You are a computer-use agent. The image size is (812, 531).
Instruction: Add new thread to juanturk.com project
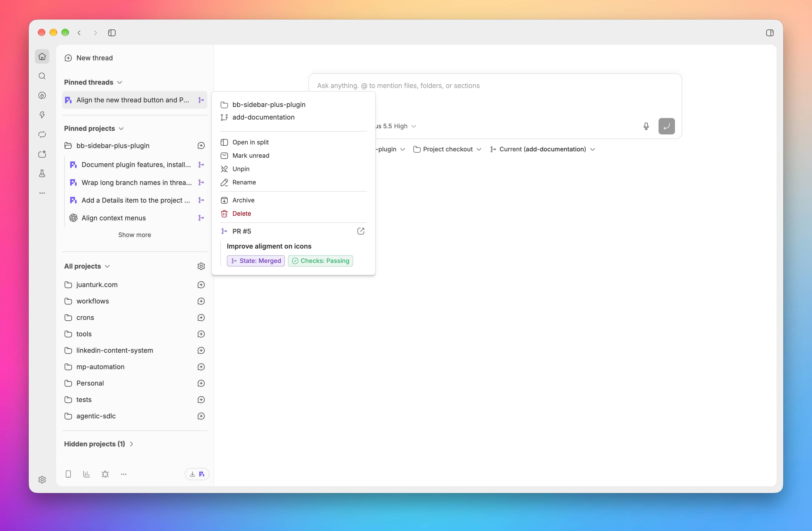pos(201,285)
